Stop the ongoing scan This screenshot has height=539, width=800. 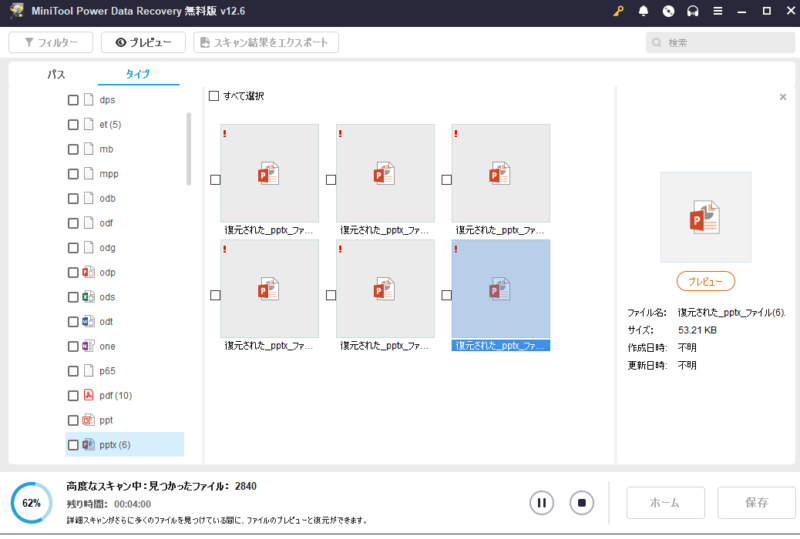[582, 503]
